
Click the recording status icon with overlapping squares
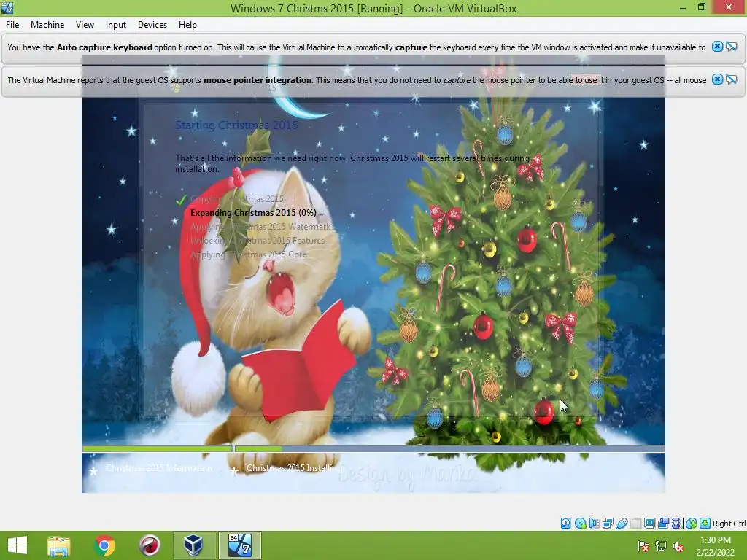click(663, 524)
